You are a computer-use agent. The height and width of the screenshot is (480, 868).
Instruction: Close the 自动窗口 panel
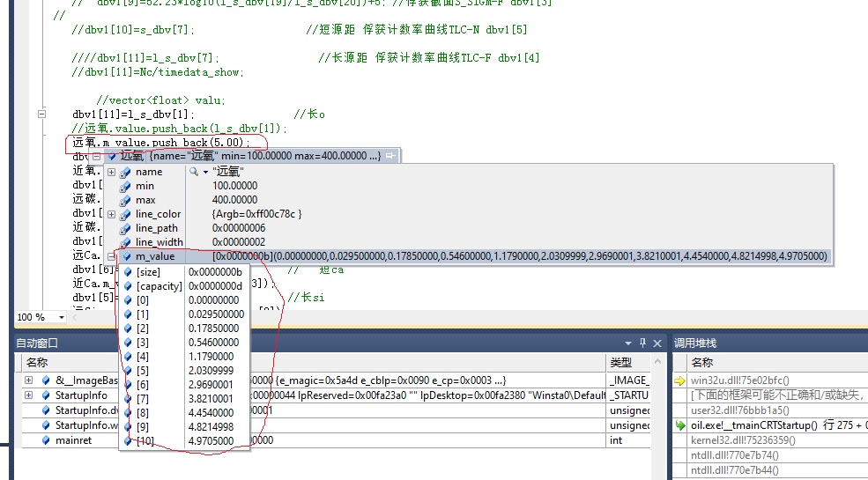click(657, 343)
